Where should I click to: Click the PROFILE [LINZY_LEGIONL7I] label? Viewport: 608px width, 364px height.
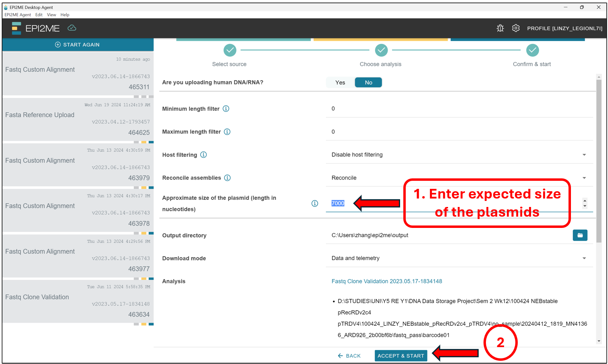[564, 28]
